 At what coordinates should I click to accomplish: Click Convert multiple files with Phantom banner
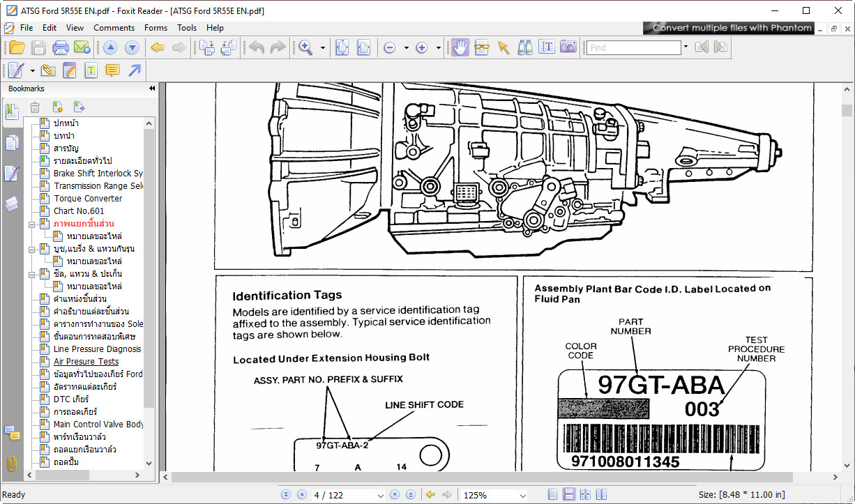[x=732, y=28]
